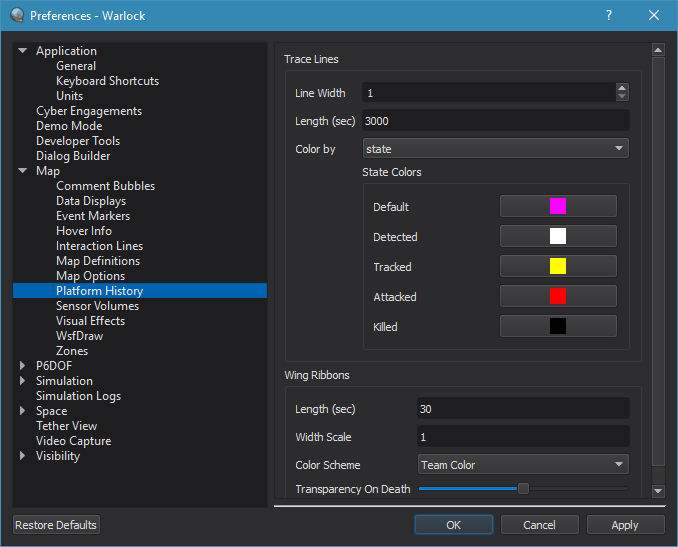This screenshot has width=678, height=547.
Task: Click the Warlock app icon in title bar
Action: 17,16
